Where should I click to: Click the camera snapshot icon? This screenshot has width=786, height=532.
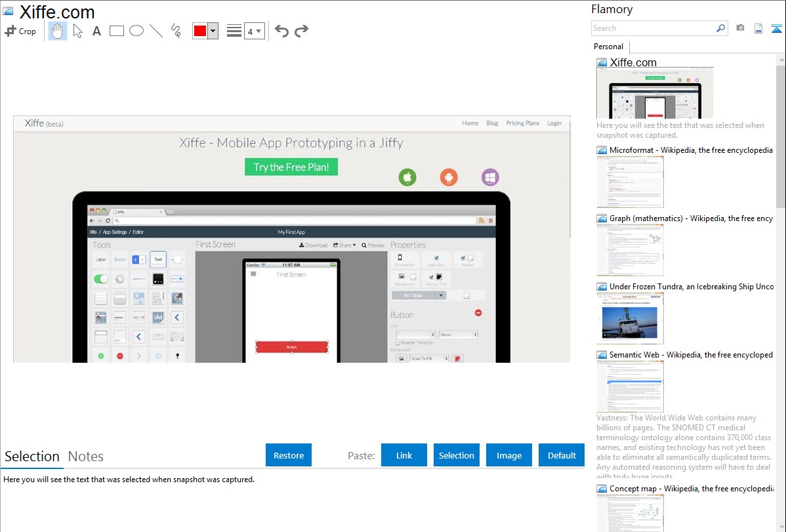[740, 28]
